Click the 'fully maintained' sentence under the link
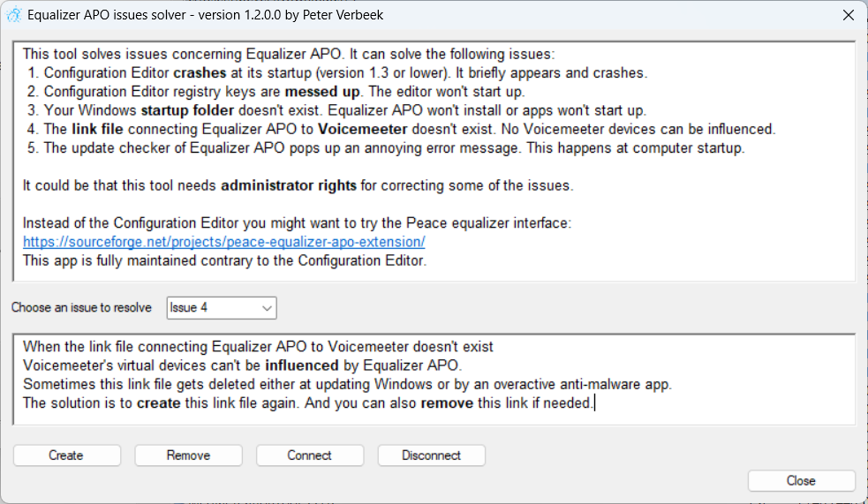 (224, 260)
